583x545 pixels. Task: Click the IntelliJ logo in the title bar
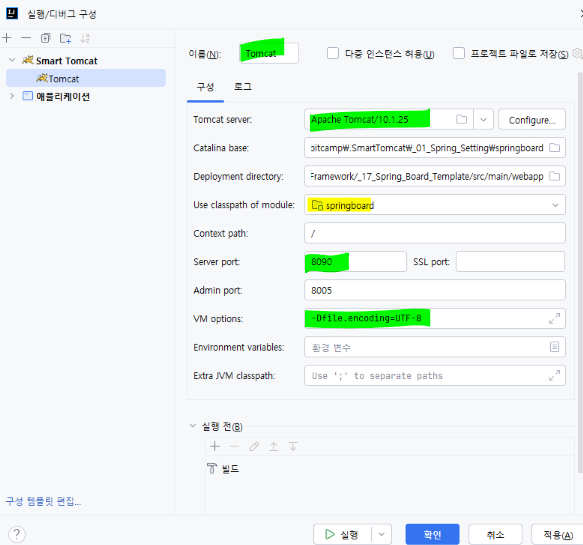(12, 14)
